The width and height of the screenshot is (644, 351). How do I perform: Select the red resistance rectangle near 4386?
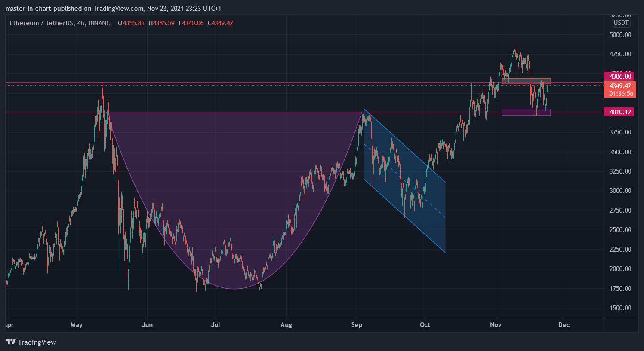click(527, 81)
